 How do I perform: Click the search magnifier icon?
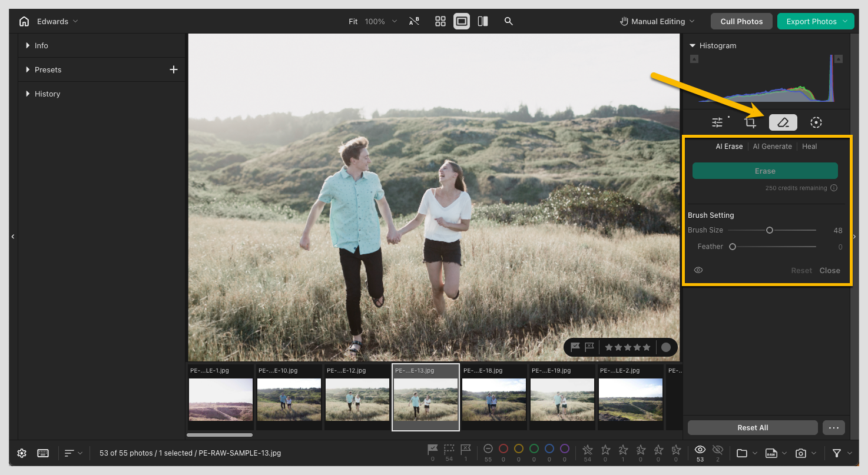tap(509, 21)
